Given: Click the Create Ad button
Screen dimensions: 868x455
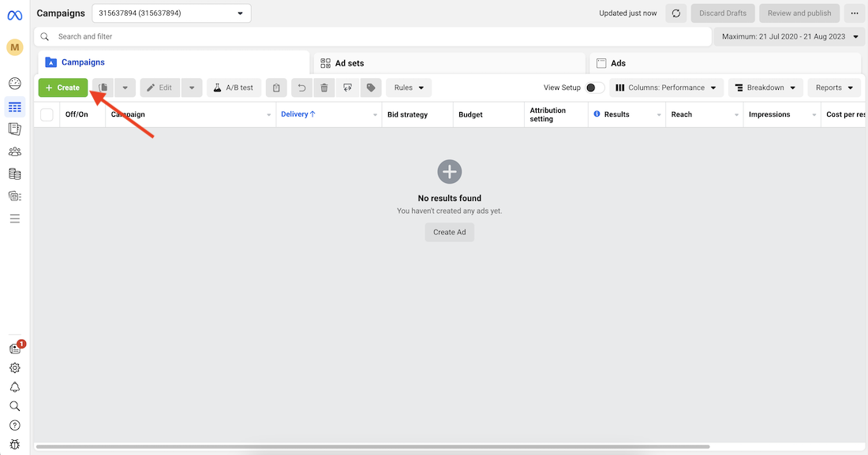Looking at the screenshot, I should coord(449,232).
